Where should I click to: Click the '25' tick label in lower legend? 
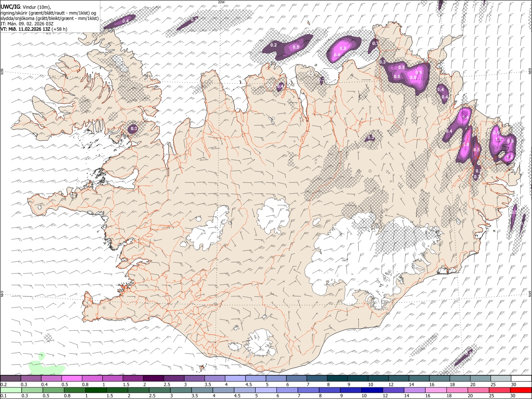click(x=493, y=396)
